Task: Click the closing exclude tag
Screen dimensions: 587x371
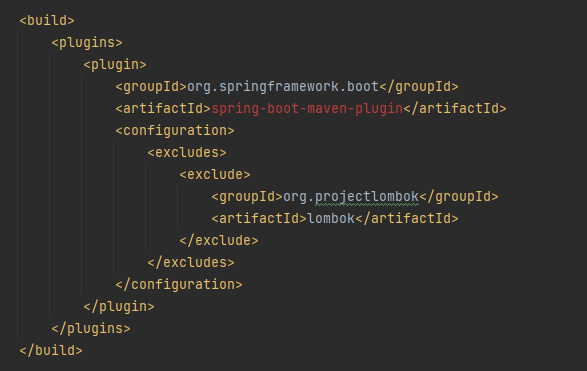Action: click(x=219, y=241)
